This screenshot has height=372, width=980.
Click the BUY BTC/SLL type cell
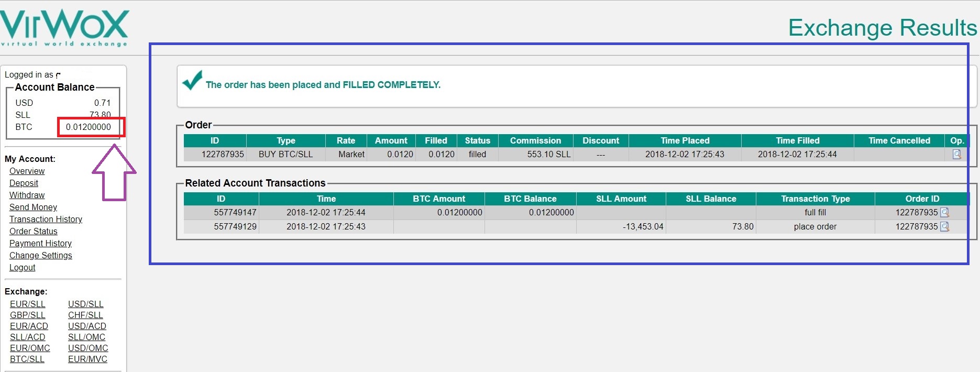tap(285, 154)
